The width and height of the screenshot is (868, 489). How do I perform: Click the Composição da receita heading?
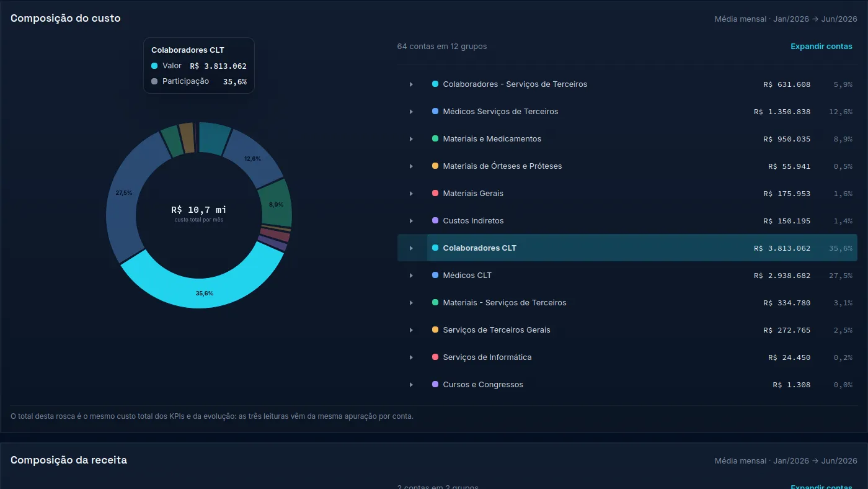click(69, 460)
